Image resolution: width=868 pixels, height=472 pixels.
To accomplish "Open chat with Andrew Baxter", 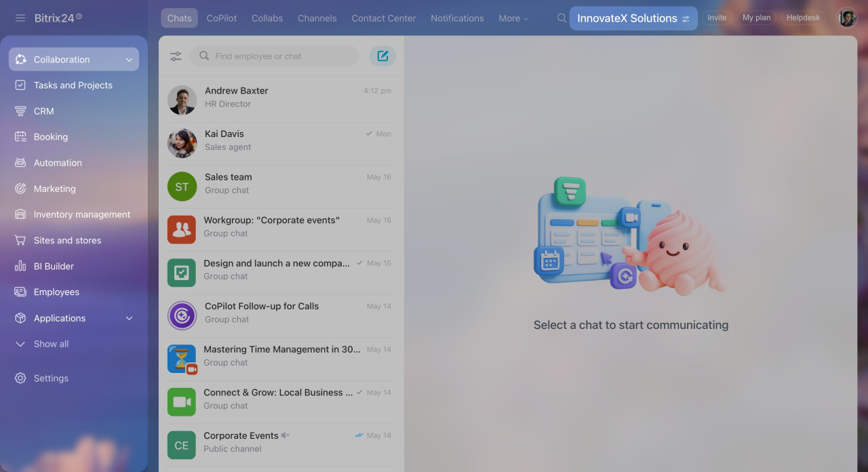I will tap(281, 100).
